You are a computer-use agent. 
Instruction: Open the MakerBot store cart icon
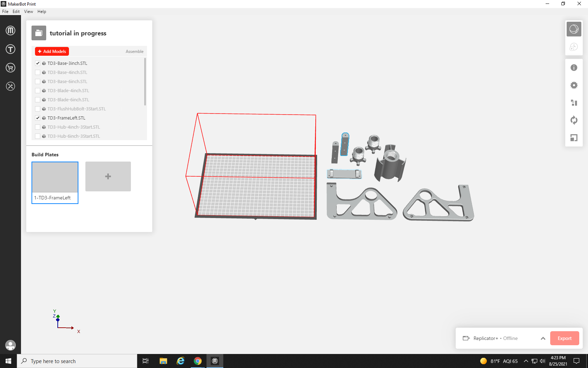pos(10,68)
